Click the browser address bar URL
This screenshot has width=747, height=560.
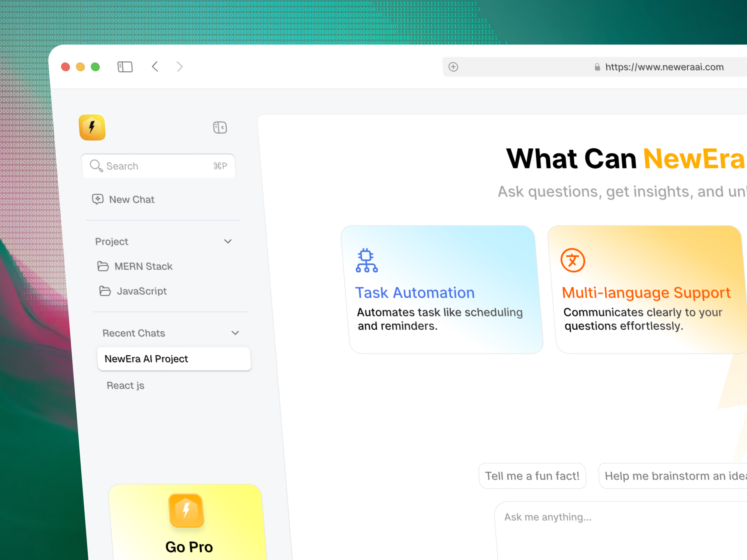pos(664,67)
